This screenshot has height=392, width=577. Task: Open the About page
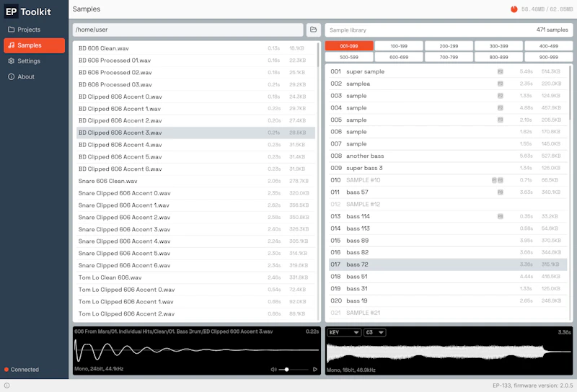pyautogui.click(x=34, y=76)
